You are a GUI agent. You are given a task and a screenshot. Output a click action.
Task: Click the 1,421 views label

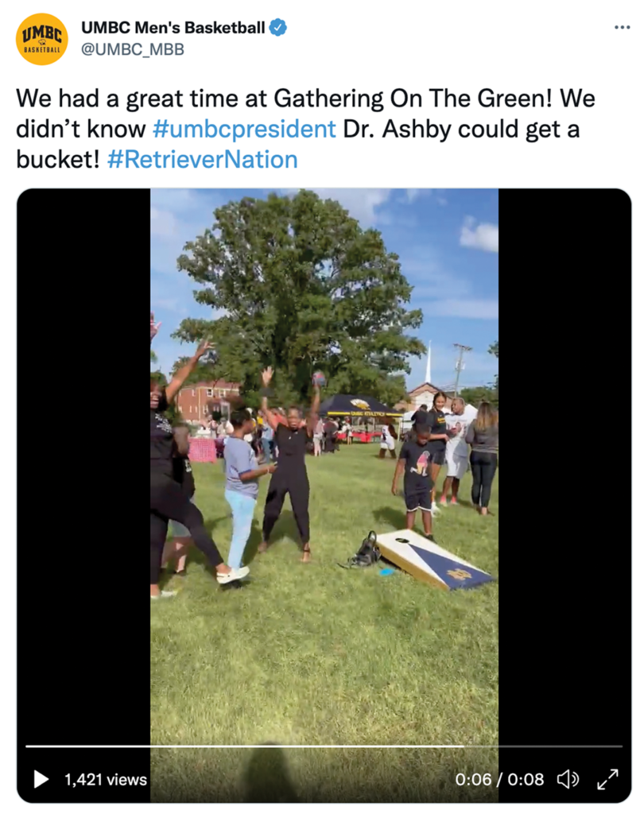(106, 779)
